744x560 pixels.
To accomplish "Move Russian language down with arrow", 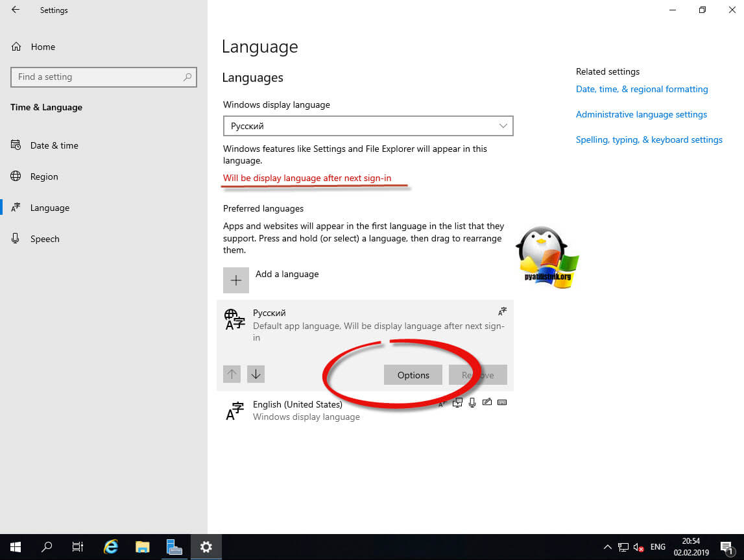I will click(256, 374).
